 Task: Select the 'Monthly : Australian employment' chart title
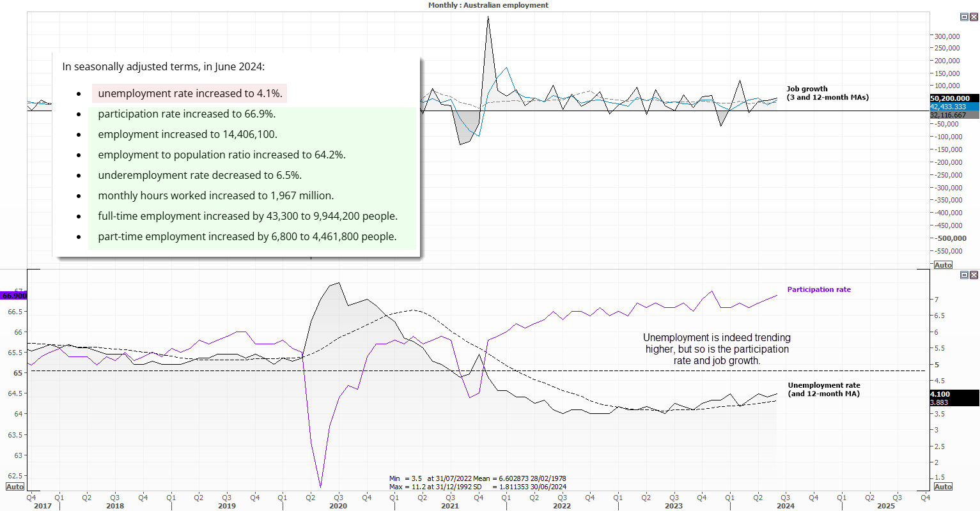488,5
